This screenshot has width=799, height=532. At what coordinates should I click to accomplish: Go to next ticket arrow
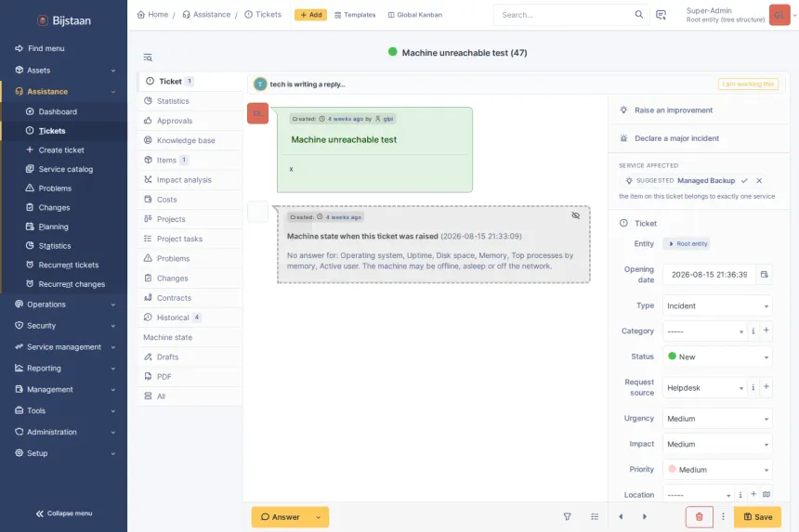click(645, 517)
